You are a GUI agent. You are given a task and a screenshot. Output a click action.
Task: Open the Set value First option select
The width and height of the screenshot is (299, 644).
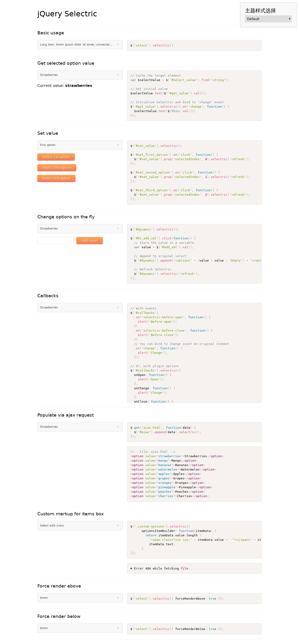tap(80, 145)
